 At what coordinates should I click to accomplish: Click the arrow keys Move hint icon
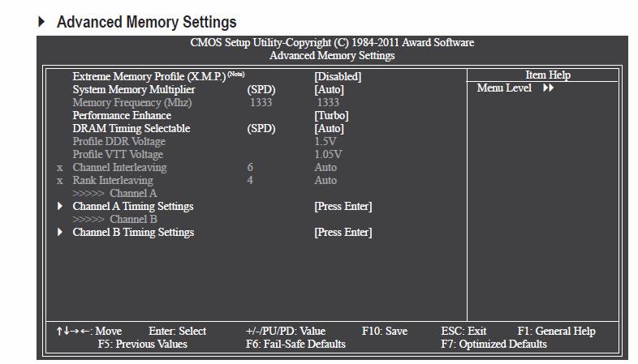(x=73, y=331)
